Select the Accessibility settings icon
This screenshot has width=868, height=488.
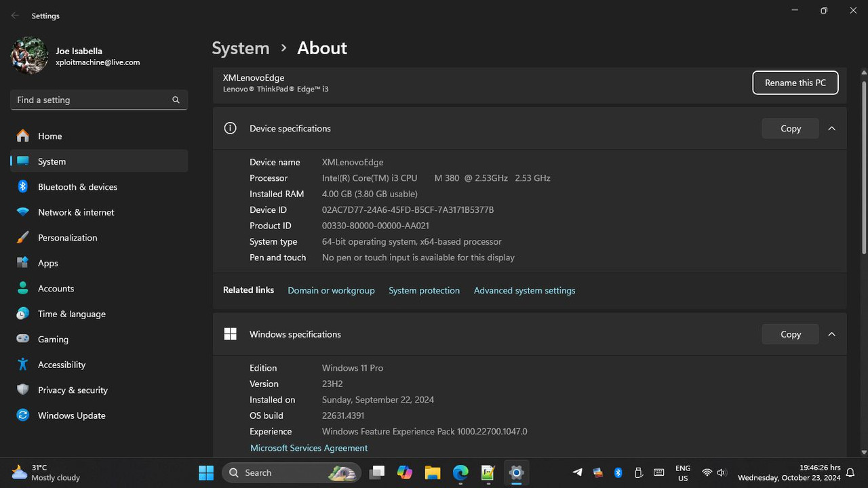pyautogui.click(x=23, y=365)
